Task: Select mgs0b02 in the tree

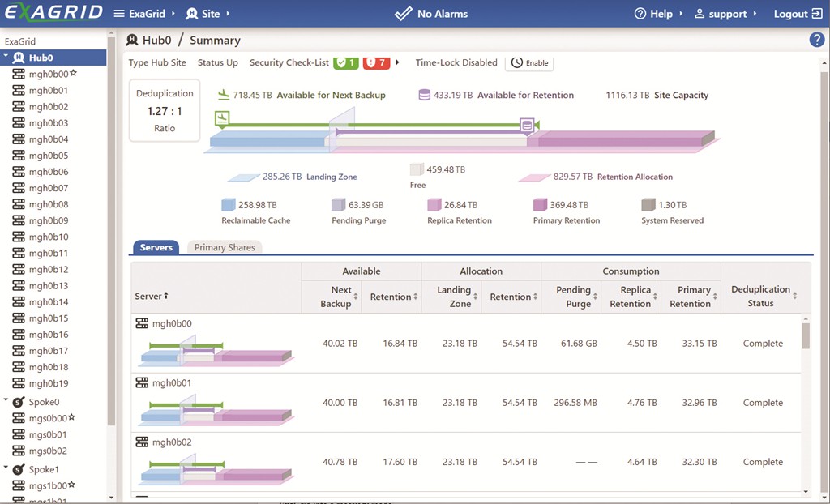Action: coord(48,451)
